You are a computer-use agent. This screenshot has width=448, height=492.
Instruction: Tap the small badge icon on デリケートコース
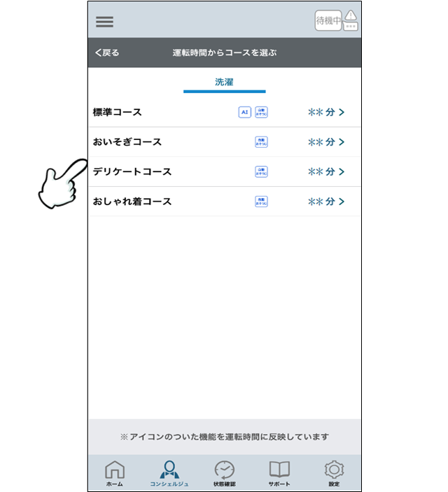[x=261, y=171]
